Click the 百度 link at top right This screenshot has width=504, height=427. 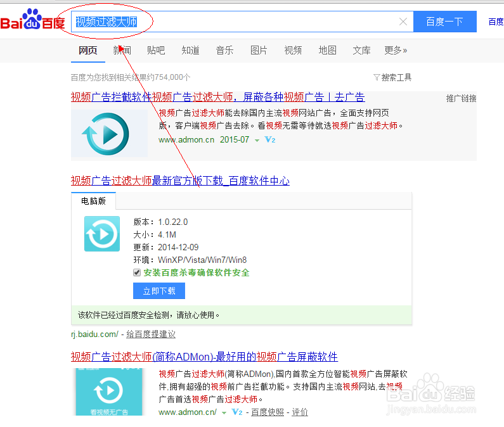pos(496,22)
